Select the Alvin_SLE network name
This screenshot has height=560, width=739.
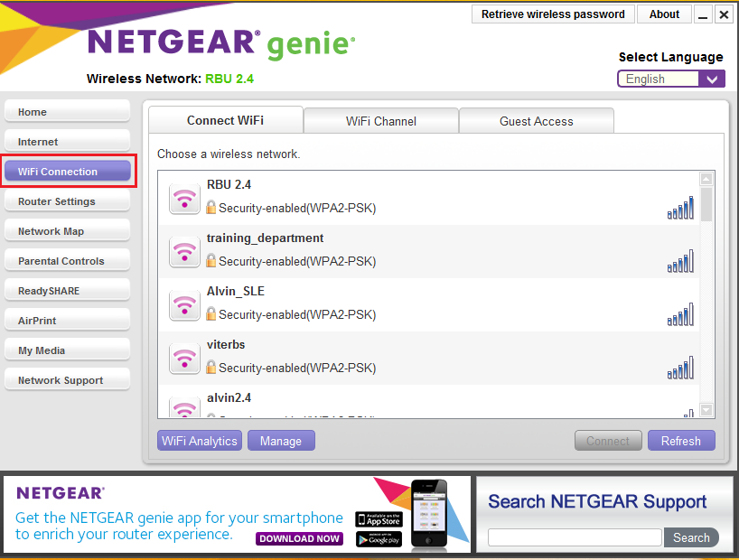(236, 292)
